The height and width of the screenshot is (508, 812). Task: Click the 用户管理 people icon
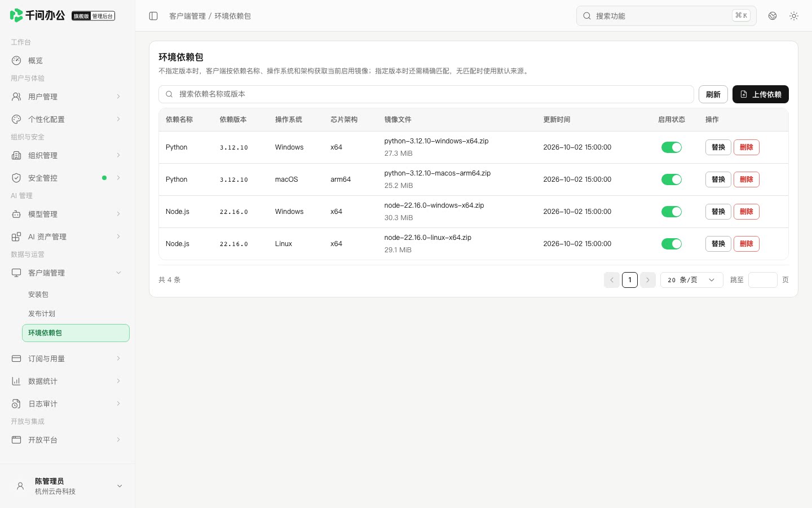click(x=16, y=97)
